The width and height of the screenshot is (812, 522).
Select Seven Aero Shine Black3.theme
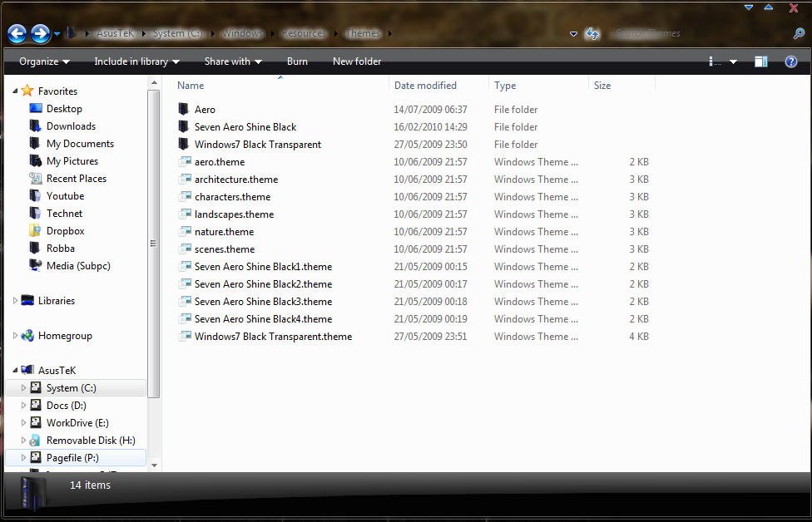(263, 302)
